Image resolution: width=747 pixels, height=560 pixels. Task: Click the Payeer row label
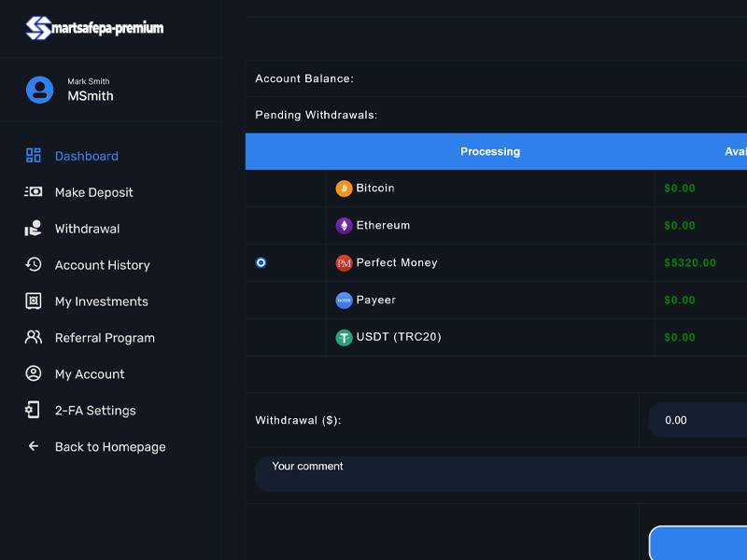tap(375, 301)
